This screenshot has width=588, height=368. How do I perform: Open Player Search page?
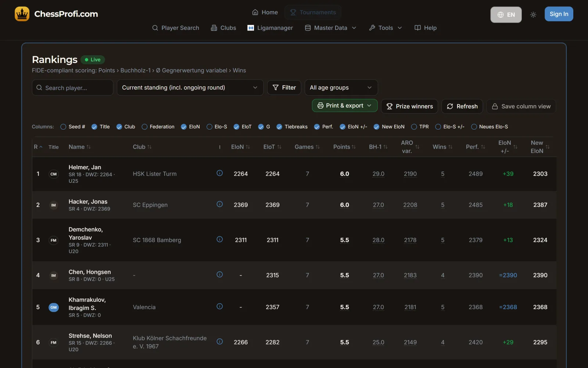176,28
